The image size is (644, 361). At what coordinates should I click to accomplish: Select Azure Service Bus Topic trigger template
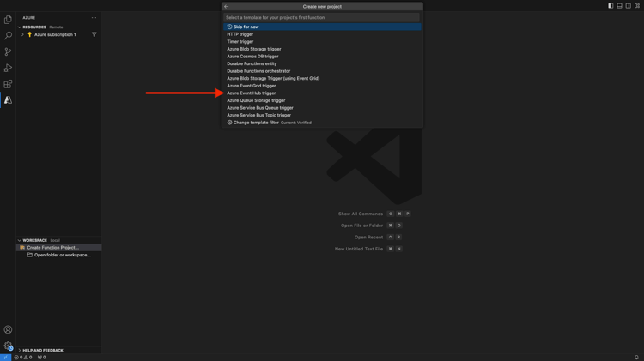tap(322, 115)
